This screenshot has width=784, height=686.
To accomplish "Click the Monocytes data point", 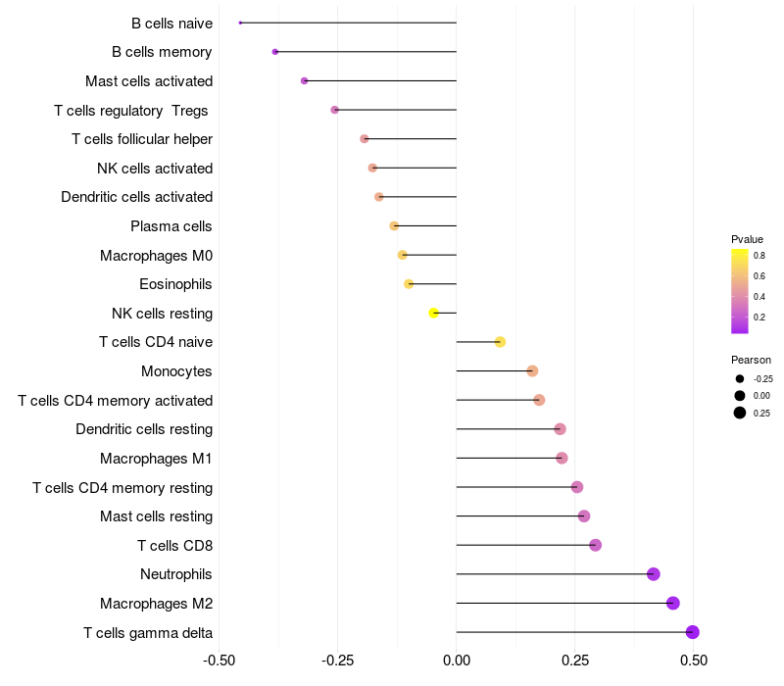I will (x=532, y=370).
